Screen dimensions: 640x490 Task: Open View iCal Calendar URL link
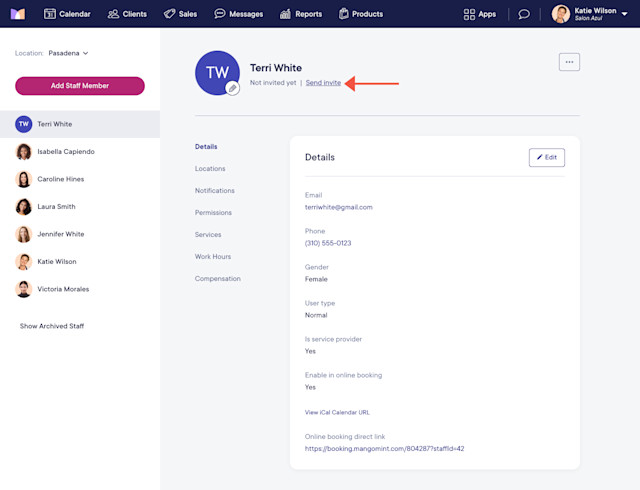(x=337, y=412)
